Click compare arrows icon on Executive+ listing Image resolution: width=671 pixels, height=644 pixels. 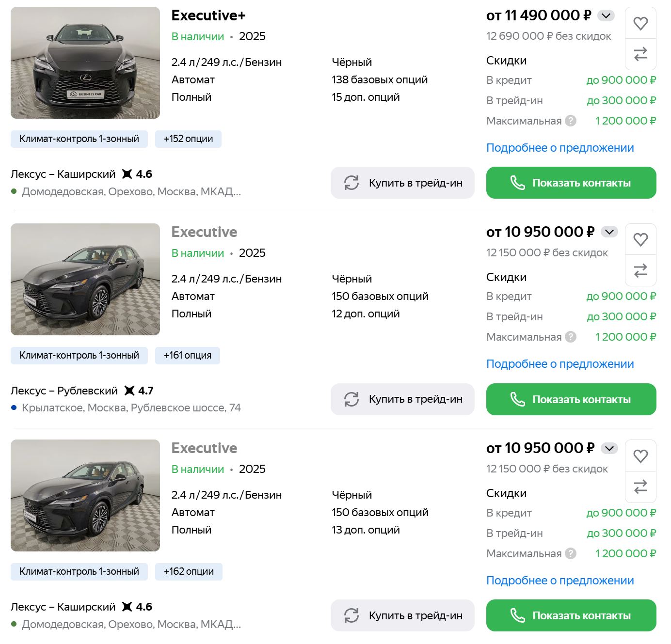[x=640, y=54]
